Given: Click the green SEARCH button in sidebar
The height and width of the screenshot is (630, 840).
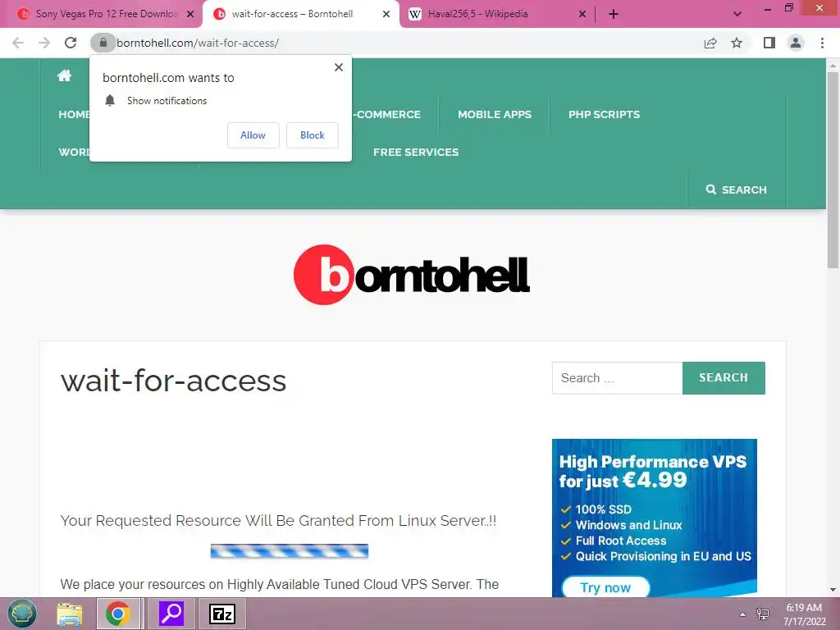Looking at the screenshot, I should (724, 377).
